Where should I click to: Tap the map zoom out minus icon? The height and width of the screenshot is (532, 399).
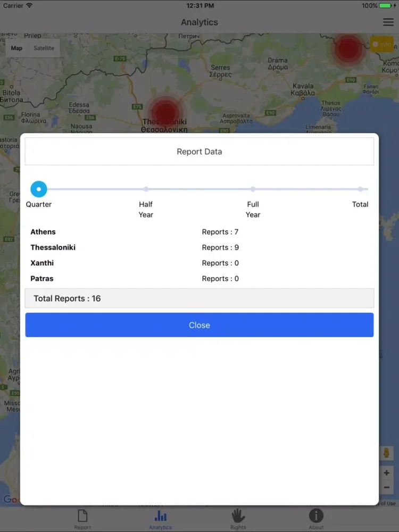pyautogui.click(x=386, y=487)
